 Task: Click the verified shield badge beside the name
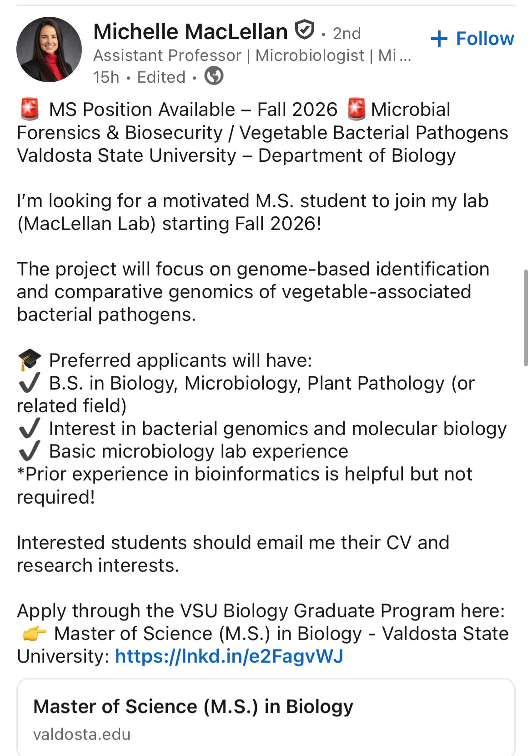(x=304, y=30)
